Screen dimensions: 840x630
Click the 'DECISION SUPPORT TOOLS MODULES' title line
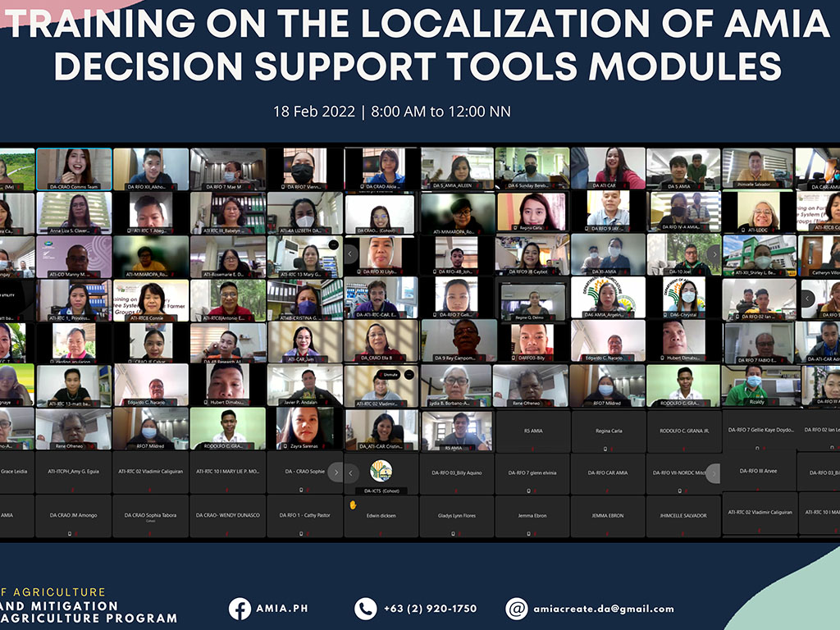point(418,66)
